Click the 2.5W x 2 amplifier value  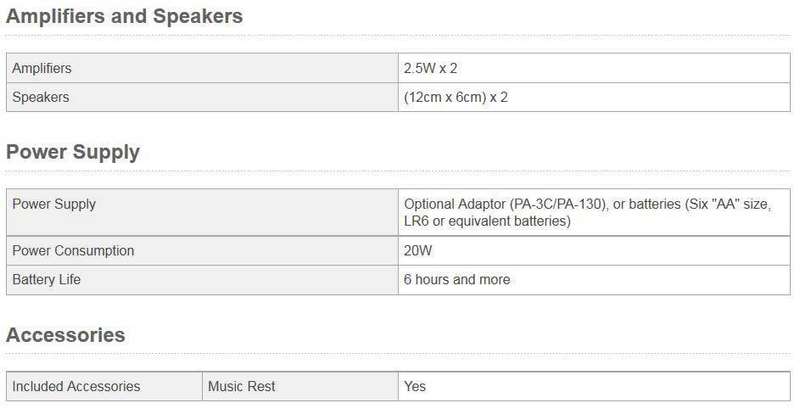coord(431,68)
